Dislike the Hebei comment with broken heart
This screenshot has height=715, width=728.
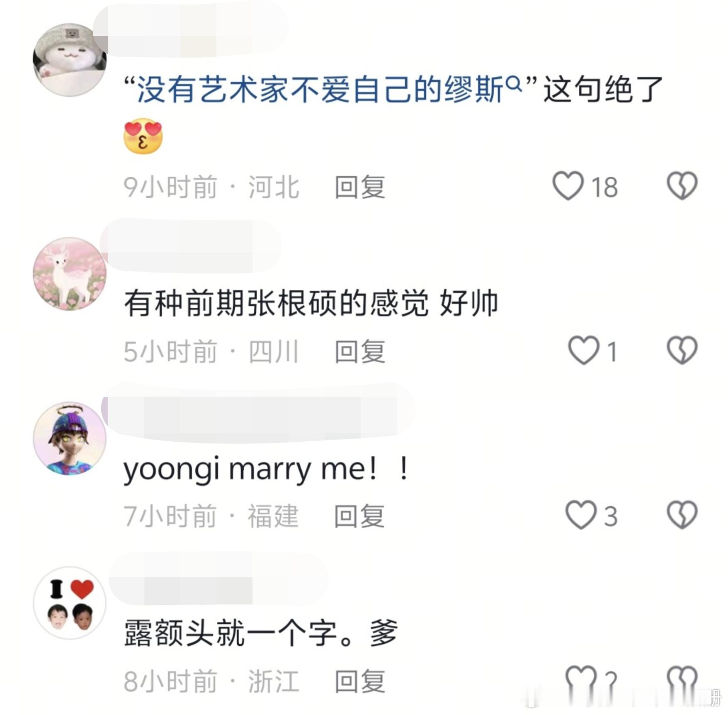tap(682, 185)
